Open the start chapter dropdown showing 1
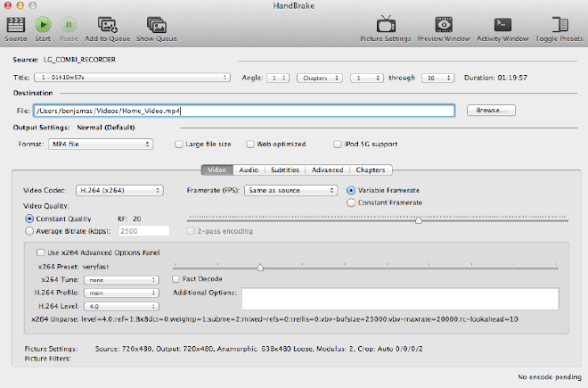This screenshot has height=388, width=588. (367, 78)
